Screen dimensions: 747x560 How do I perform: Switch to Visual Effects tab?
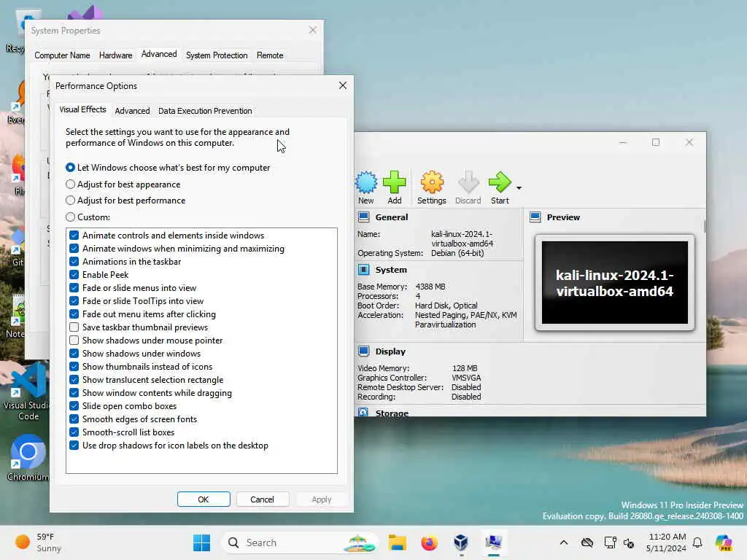(83, 109)
